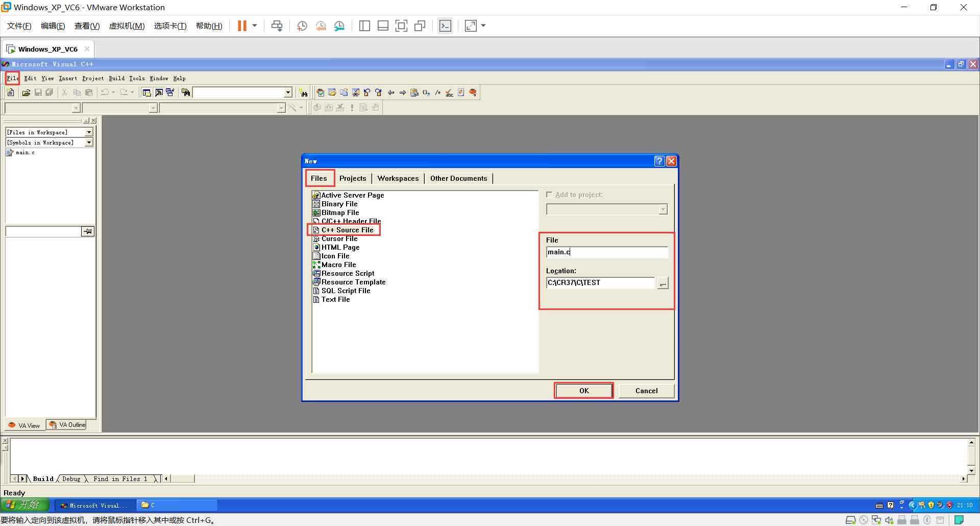Click the Visual Assist tomato options icon

coord(473,92)
